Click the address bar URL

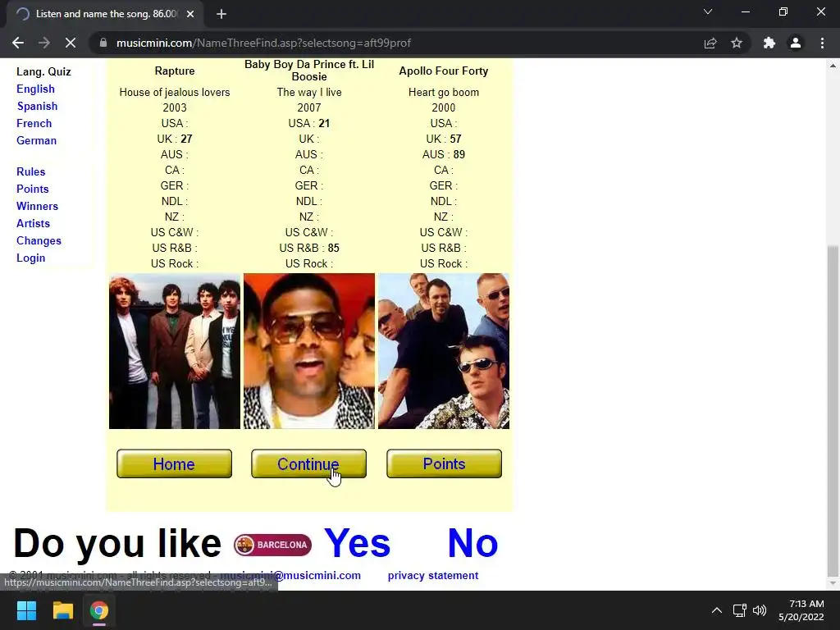pyautogui.click(x=263, y=43)
